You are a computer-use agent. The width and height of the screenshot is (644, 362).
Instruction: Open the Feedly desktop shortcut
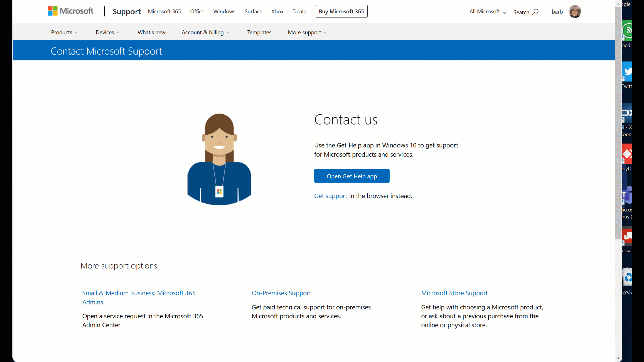pyautogui.click(x=627, y=31)
